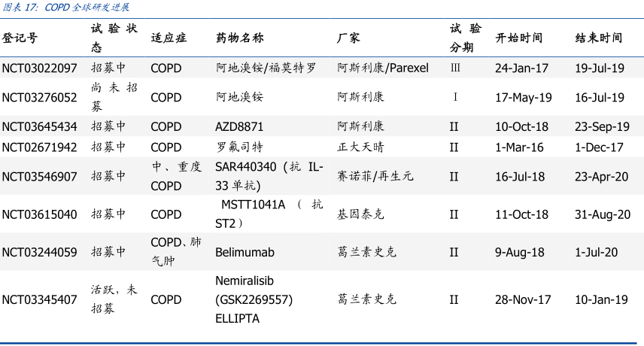Screen dimensions: 644x346
Task: Click the NCT02671942 registration number
Action: [39, 147]
